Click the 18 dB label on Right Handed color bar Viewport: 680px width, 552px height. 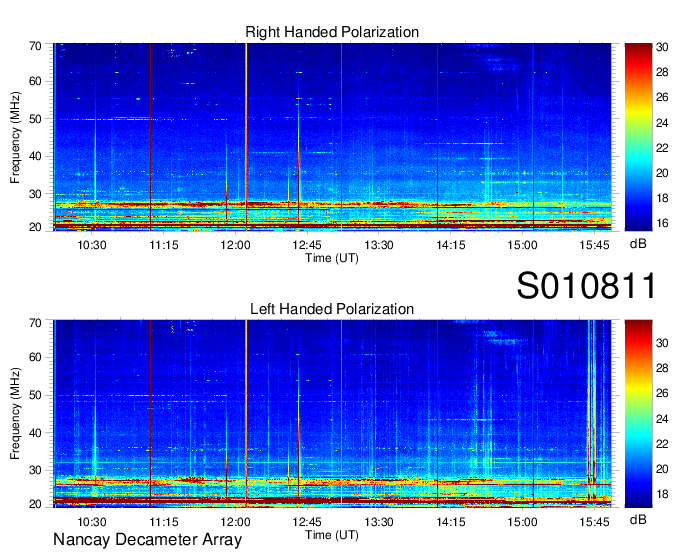(x=662, y=198)
